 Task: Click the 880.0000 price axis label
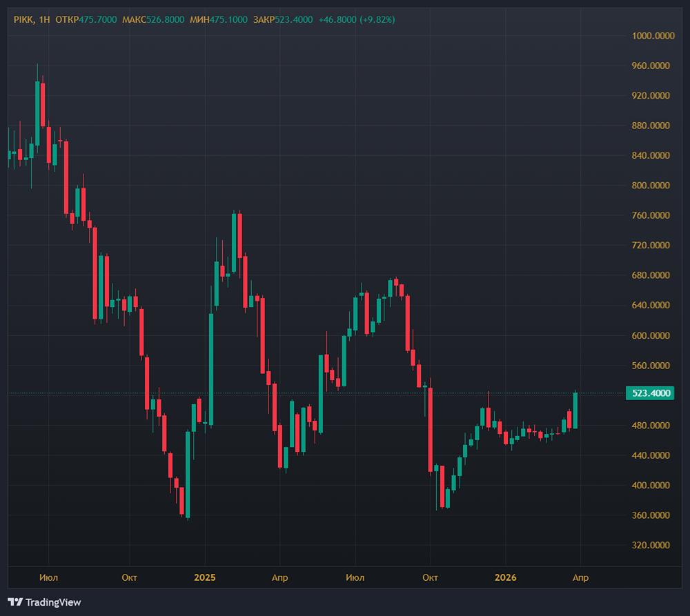pyautogui.click(x=651, y=126)
